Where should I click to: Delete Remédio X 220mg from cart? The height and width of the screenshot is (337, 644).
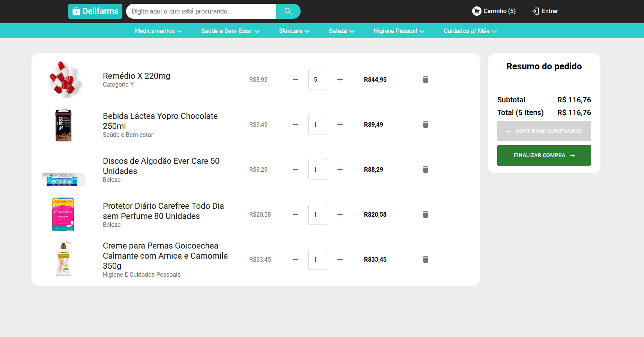426,79
